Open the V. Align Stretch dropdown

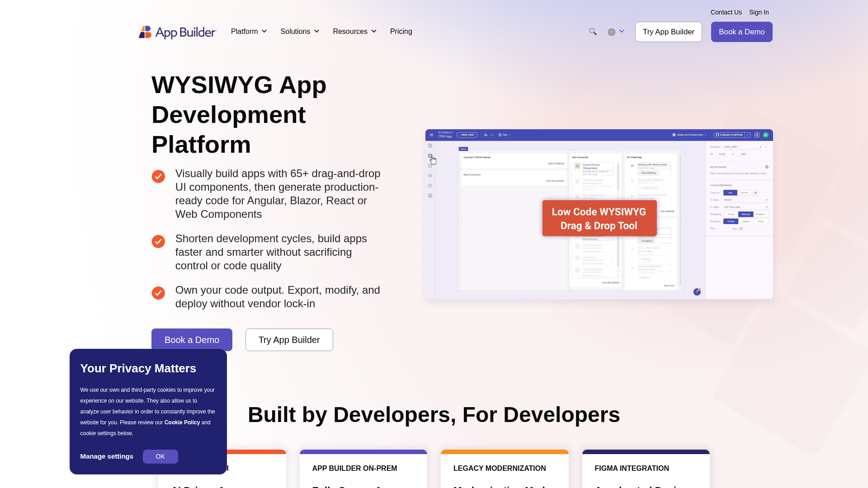coord(745,200)
